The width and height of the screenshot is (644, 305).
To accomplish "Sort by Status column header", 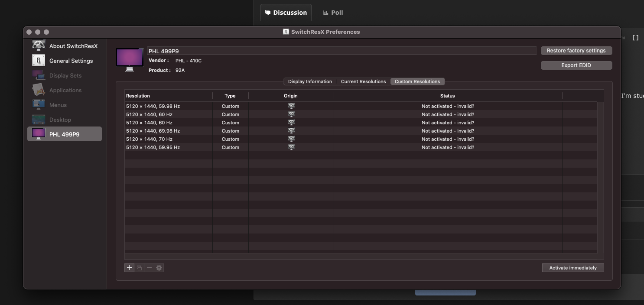I will (x=448, y=96).
